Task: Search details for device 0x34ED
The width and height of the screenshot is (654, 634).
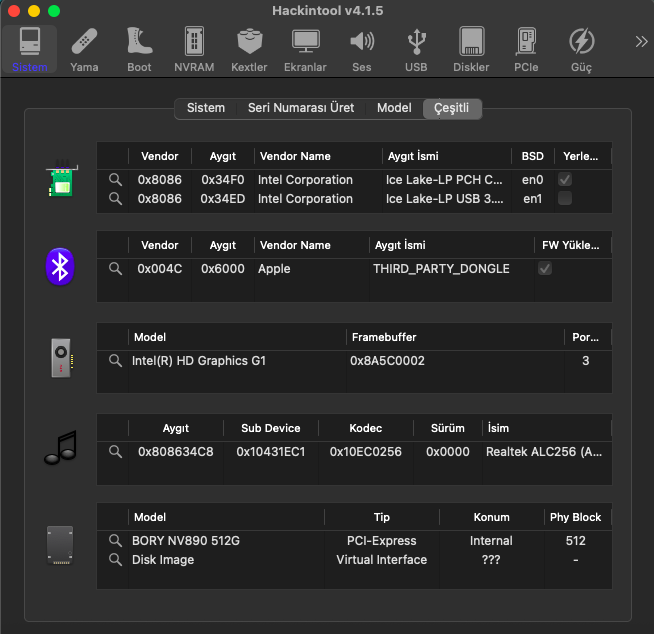Action: tap(116, 199)
